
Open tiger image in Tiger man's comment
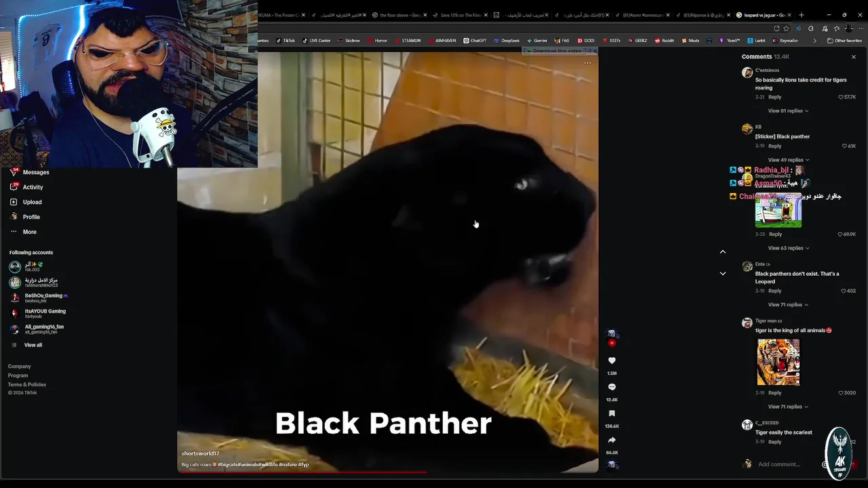pyautogui.click(x=778, y=362)
